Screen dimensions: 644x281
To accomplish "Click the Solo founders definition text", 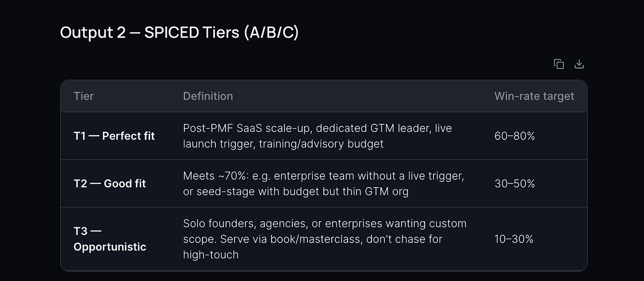I will point(325,239).
